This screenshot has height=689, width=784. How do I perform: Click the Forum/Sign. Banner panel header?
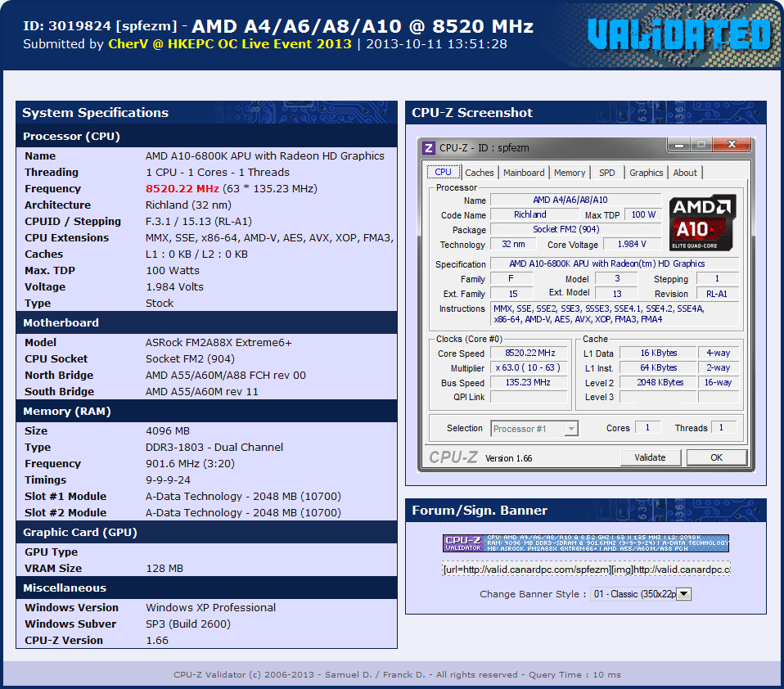pos(585,511)
